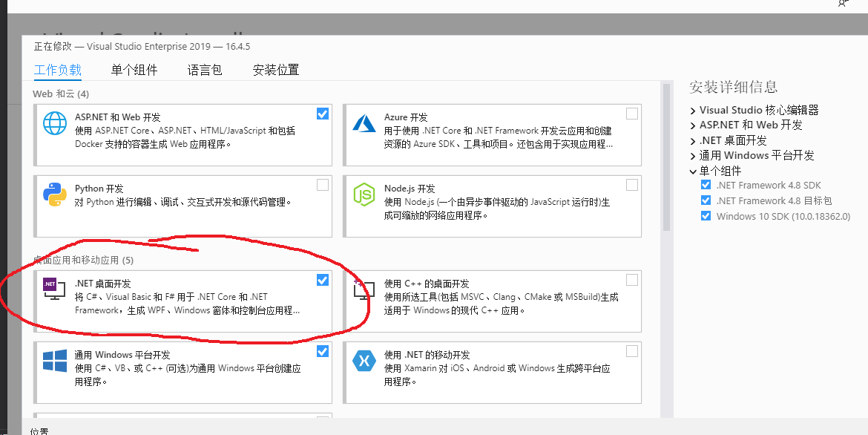Switch to the 单个组件 tab
Screen dimensions: 868x435
(x=134, y=70)
